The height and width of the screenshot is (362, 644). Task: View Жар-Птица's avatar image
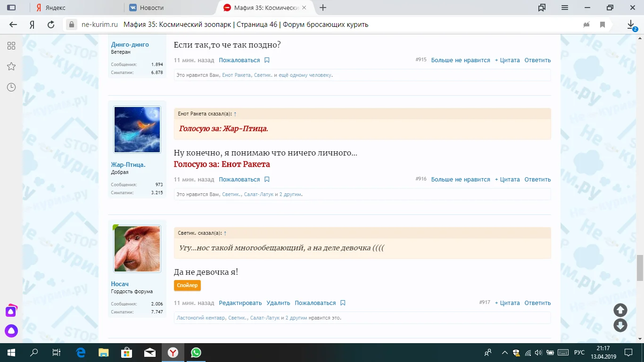tap(137, 130)
